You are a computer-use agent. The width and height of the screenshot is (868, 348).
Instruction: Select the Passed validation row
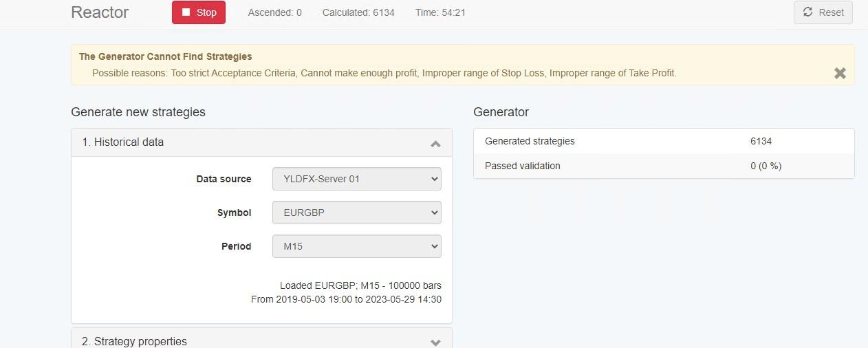pos(664,166)
